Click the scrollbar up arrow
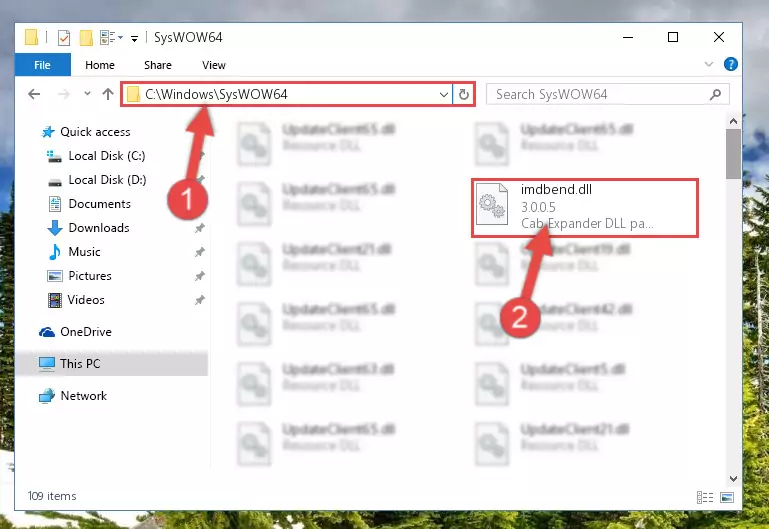The width and height of the screenshot is (769, 529). tap(733, 121)
